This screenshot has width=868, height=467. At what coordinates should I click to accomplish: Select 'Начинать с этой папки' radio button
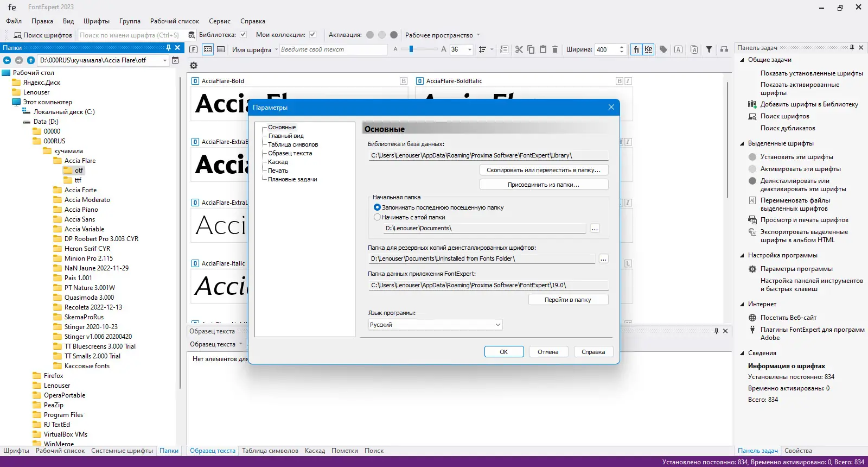coord(377,217)
